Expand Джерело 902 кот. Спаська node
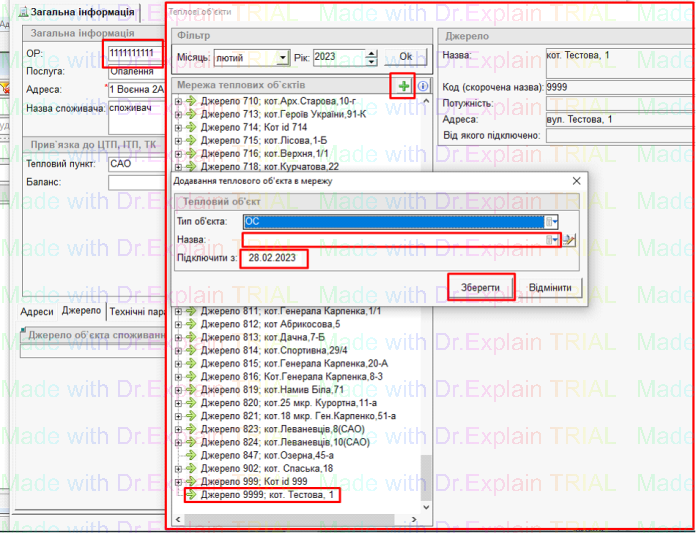This screenshot has width=696, height=533. click(178, 468)
